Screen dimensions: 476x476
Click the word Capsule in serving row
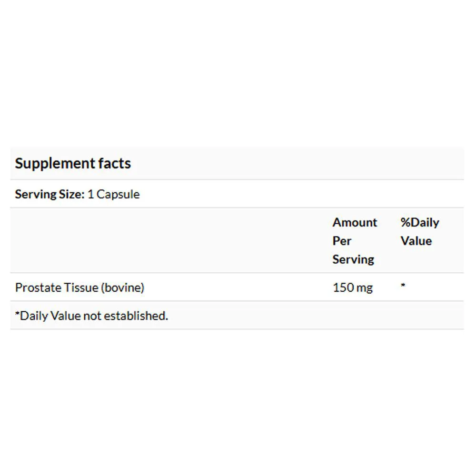click(x=118, y=194)
